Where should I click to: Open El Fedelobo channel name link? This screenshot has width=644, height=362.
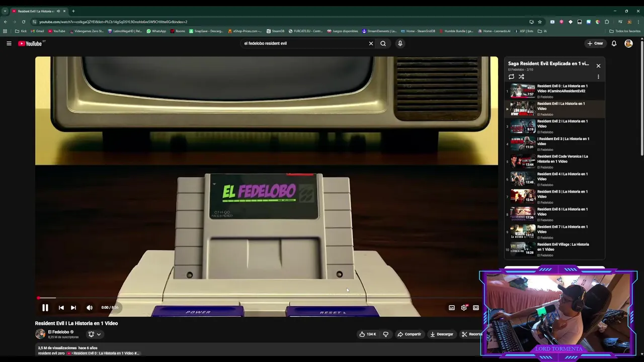pos(58,332)
